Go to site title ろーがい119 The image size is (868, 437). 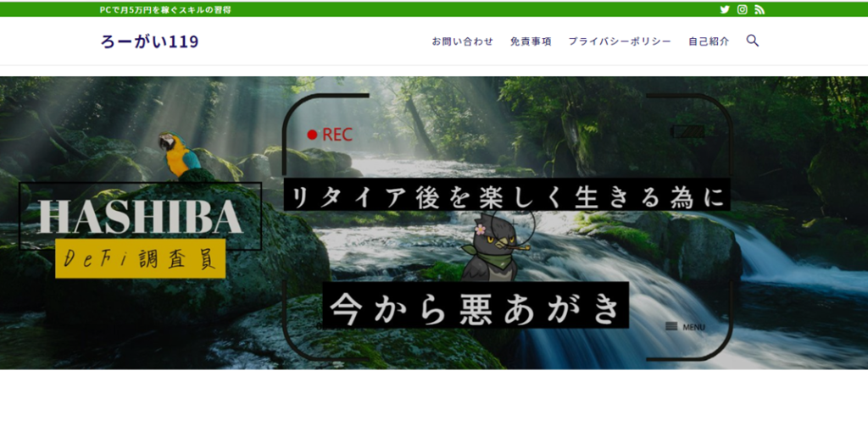[x=149, y=41]
